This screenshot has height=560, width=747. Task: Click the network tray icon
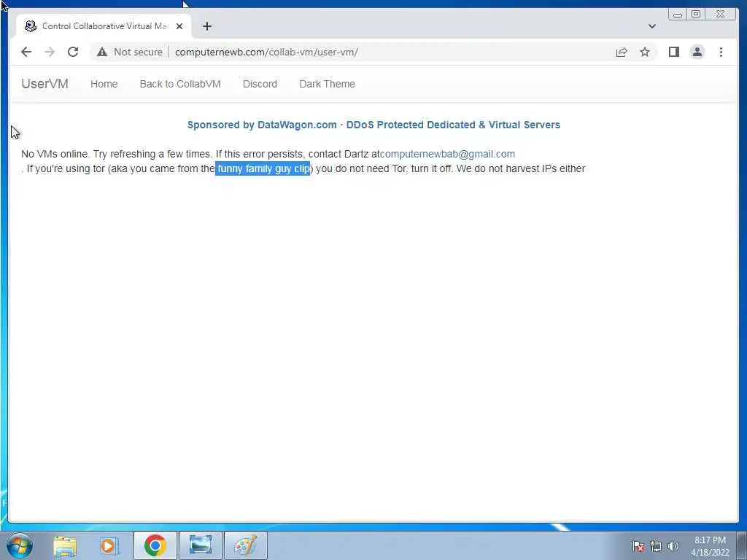click(656, 546)
